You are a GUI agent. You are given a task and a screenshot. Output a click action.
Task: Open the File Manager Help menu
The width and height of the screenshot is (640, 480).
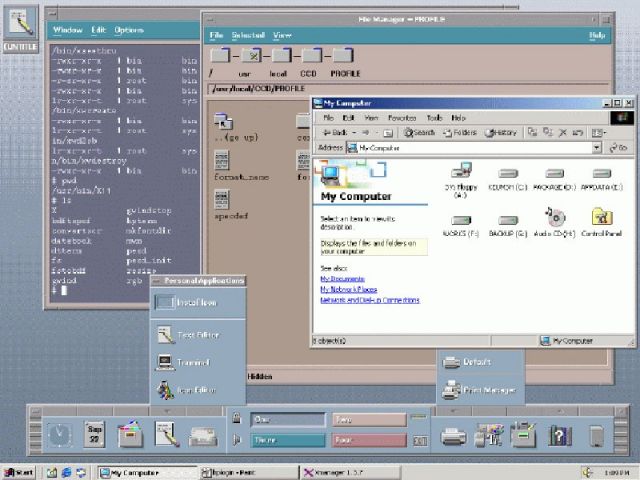(597, 35)
